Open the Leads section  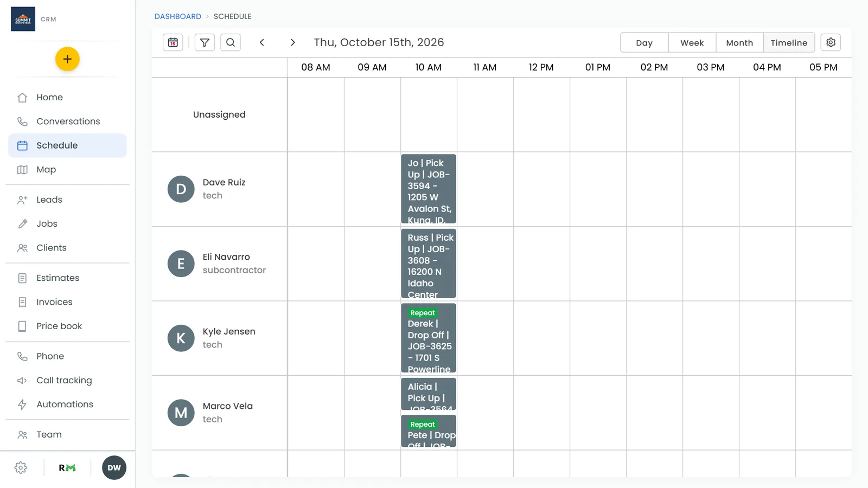67,200
